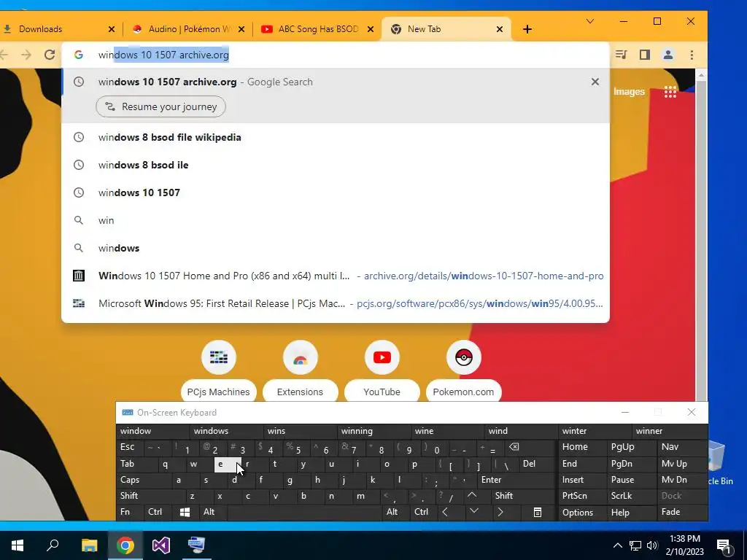Close the Downloads tab
The image size is (747, 560).
pos(112,29)
